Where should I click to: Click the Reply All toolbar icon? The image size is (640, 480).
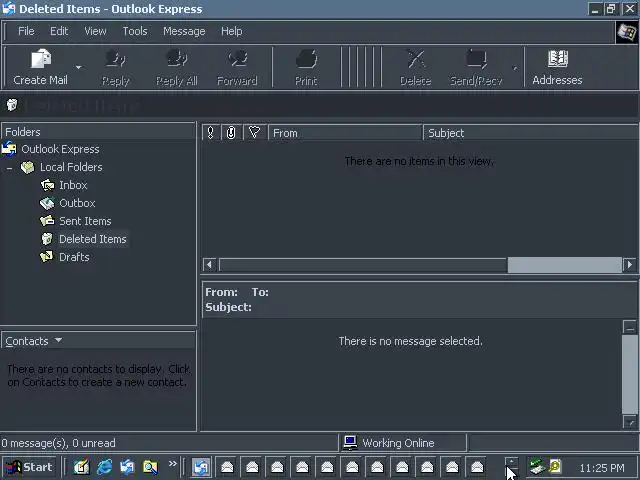(177, 67)
